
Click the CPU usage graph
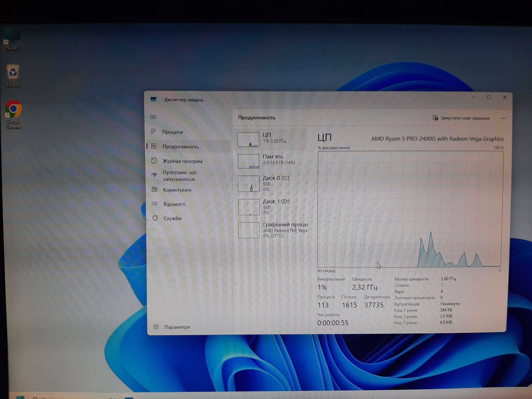coord(410,209)
